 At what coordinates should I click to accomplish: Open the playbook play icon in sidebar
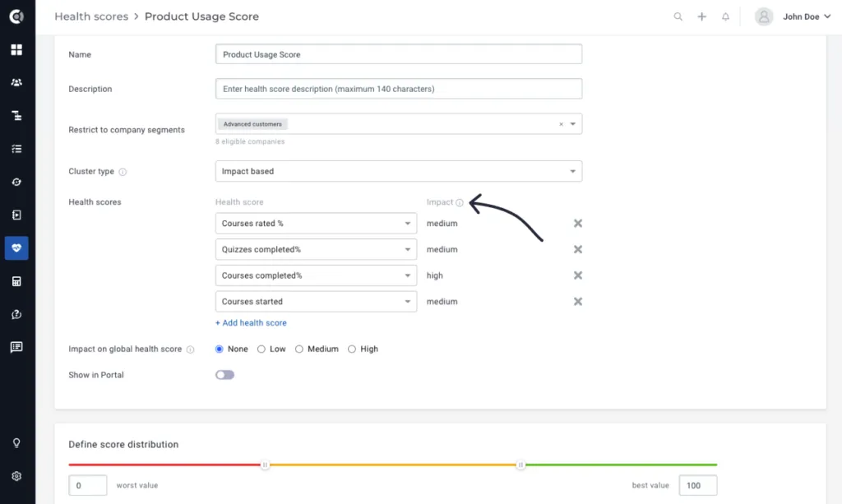click(16, 215)
